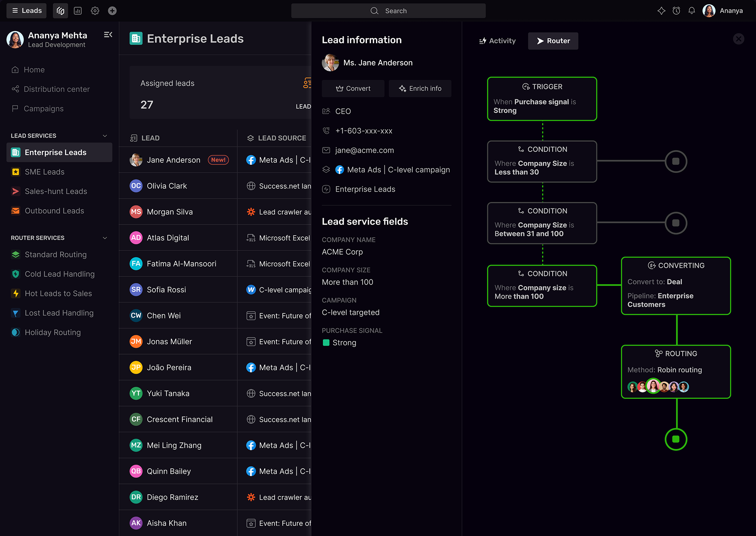Switch to the Router tab

(553, 41)
